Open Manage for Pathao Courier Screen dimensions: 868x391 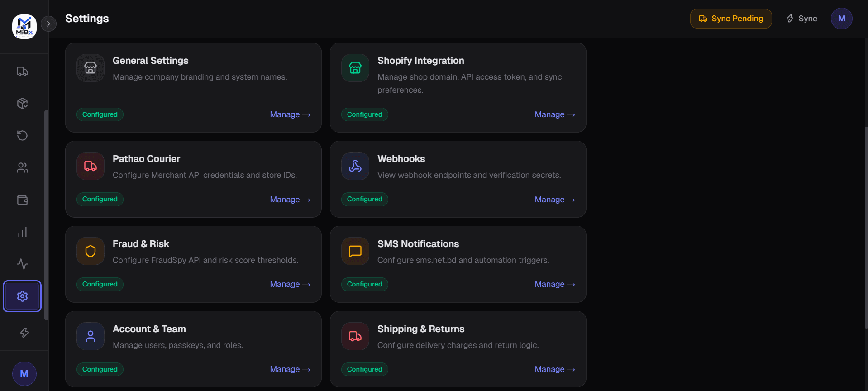pyautogui.click(x=290, y=200)
